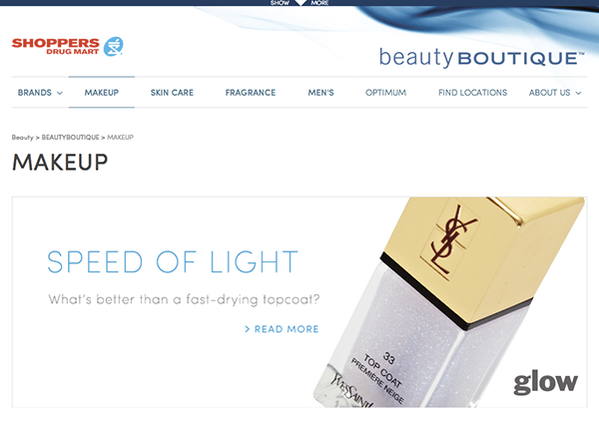Click the Read More link

[282, 329]
